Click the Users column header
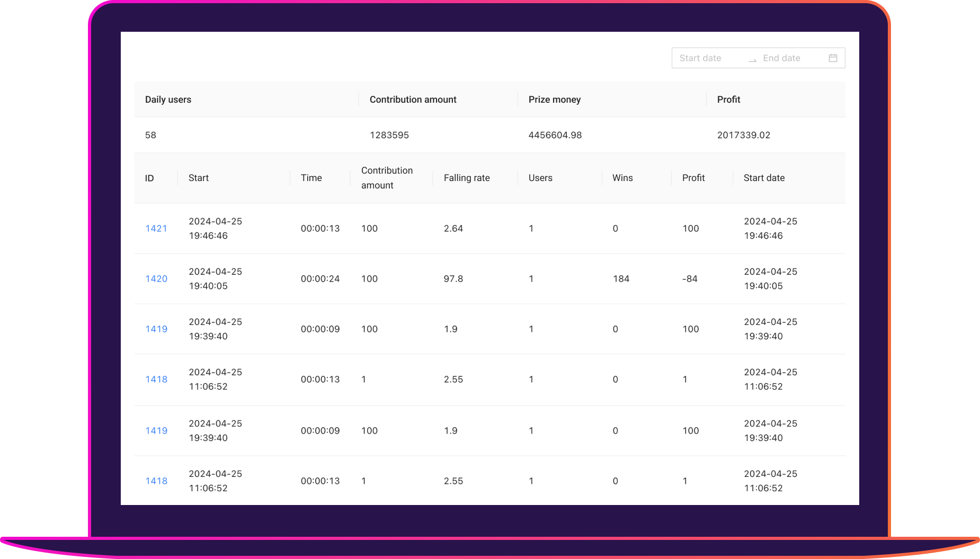980x559 pixels. coord(540,178)
